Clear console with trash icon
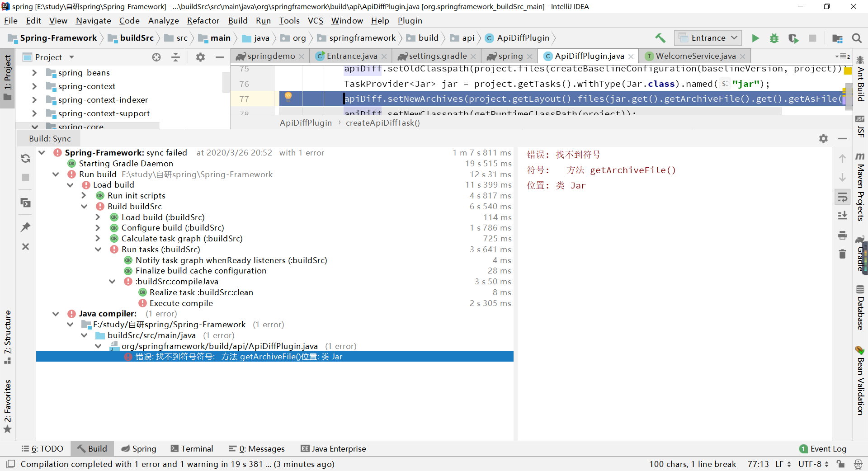Viewport: 868px width, 471px height. (842, 254)
